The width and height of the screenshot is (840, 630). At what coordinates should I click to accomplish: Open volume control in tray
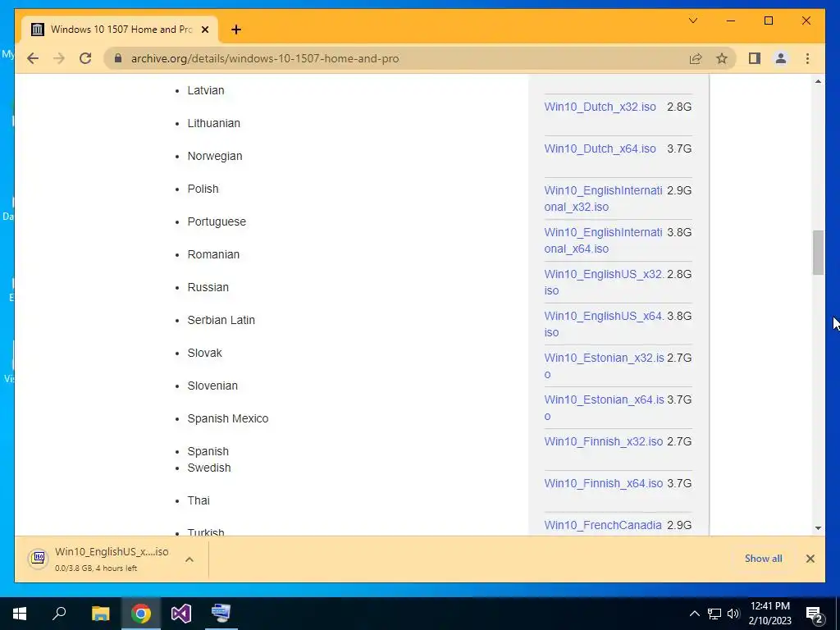[733, 614]
